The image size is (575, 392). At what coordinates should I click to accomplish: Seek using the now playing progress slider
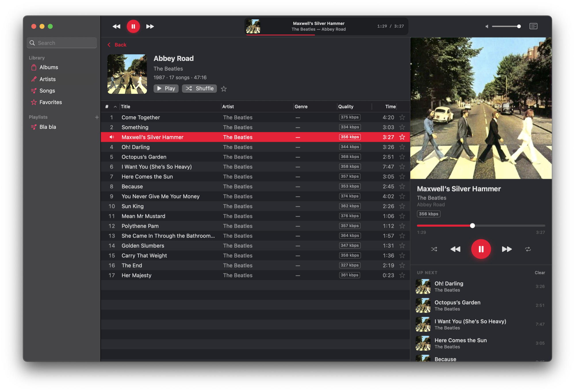[481, 226]
